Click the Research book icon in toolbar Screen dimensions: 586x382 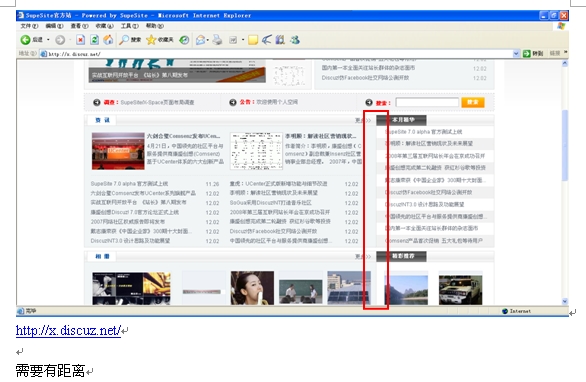(280, 40)
